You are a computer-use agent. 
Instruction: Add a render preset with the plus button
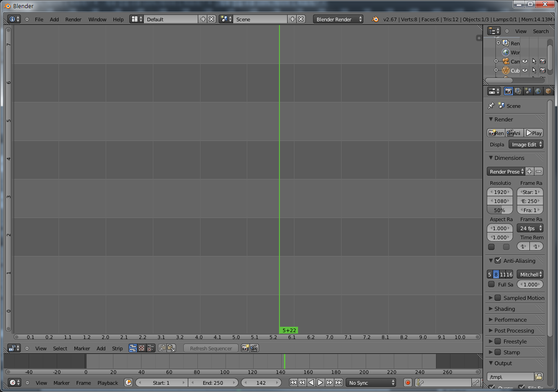click(x=529, y=172)
